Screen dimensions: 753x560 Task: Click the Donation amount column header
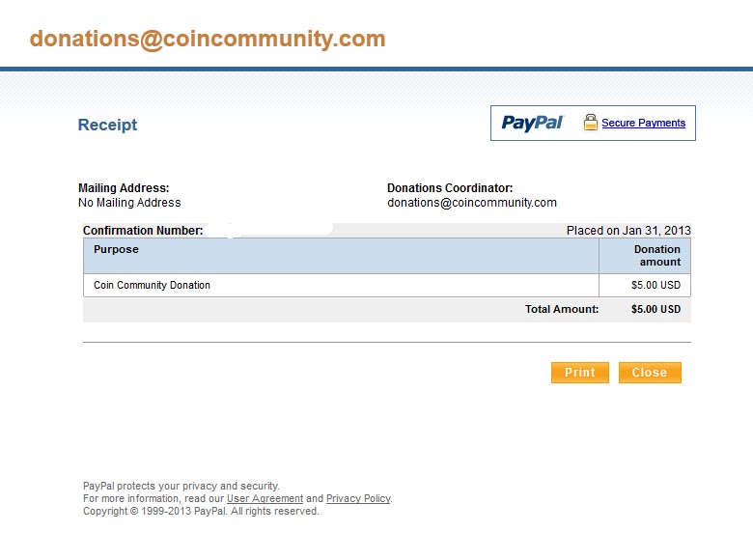(657, 256)
